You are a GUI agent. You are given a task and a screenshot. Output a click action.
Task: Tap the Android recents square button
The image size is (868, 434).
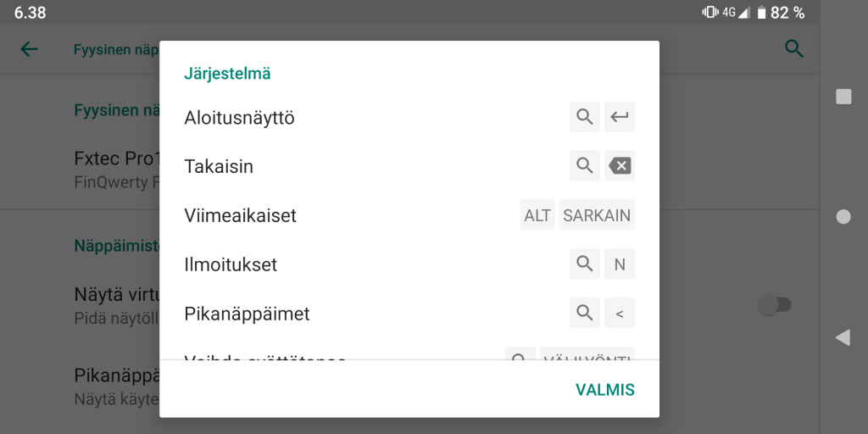pyautogui.click(x=843, y=97)
